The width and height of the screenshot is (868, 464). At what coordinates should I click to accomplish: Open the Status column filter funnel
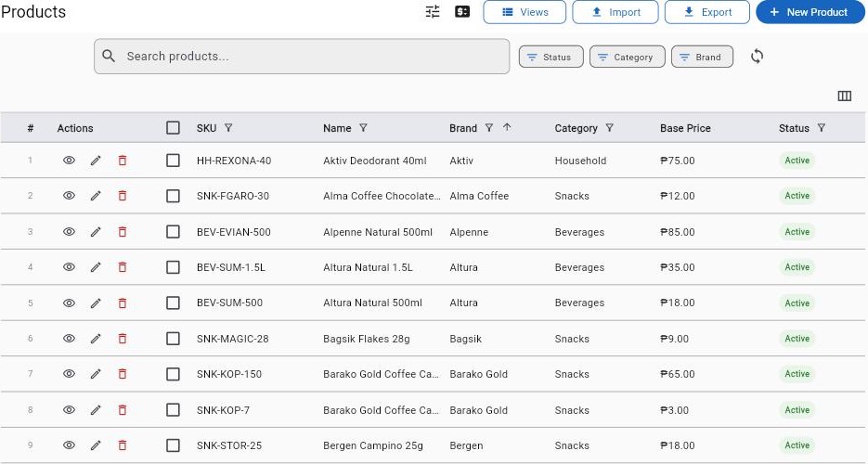click(x=822, y=128)
